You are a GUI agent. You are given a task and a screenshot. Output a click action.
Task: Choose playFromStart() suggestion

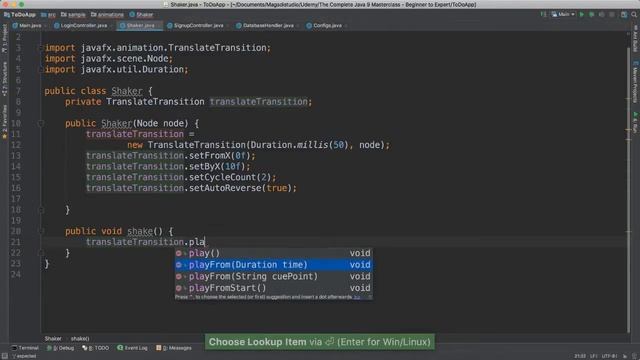click(273, 288)
